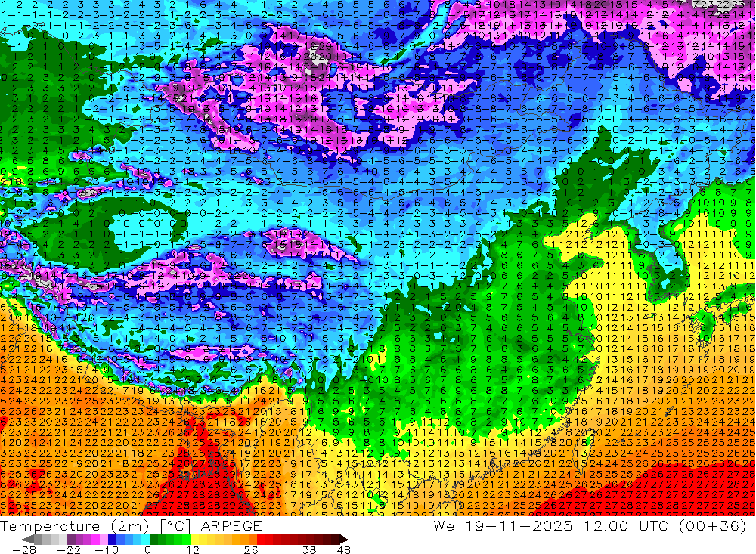Click the dark maroon right arrow end of colorbar
Screen dimensions: 756x554
click(x=343, y=540)
